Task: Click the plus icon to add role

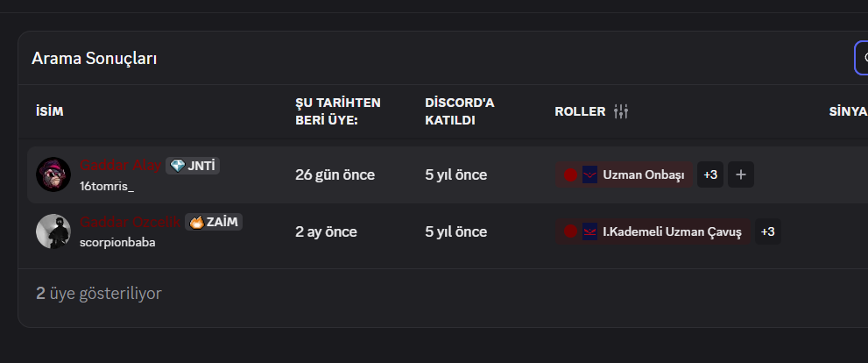Action: click(x=741, y=174)
